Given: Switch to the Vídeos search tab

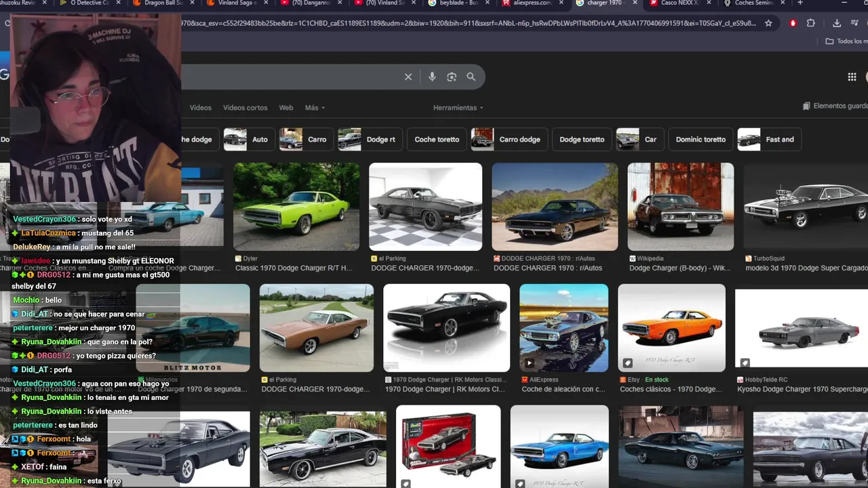Looking at the screenshot, I should (200, 108).
